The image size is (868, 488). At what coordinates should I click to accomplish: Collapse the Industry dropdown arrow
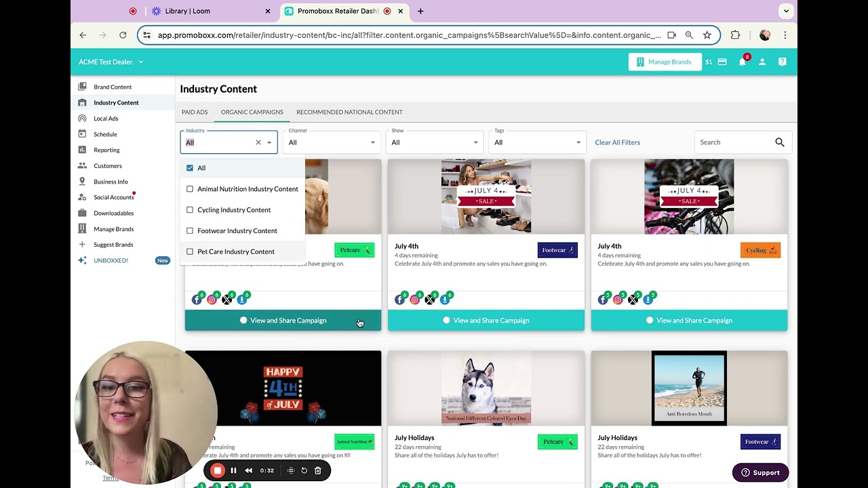pyautogui.click(x=269, y=142)
